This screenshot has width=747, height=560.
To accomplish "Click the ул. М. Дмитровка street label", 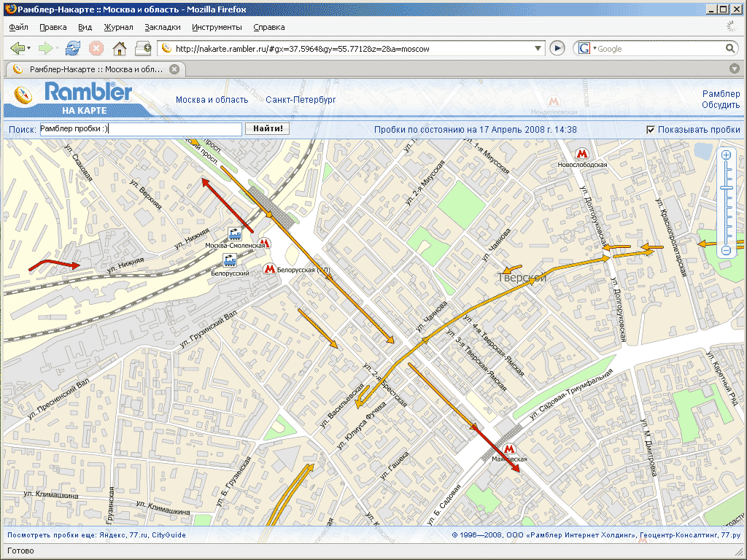I will click(649, 447).
